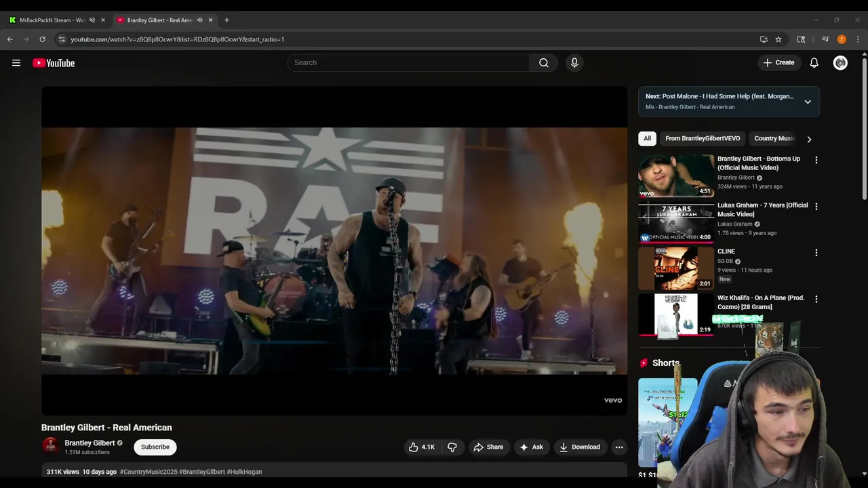The height and width of the screenshot is (488, 868).
Task: Click the browser address bar URL
Action: pyautogui.click(x=177, y=39)
